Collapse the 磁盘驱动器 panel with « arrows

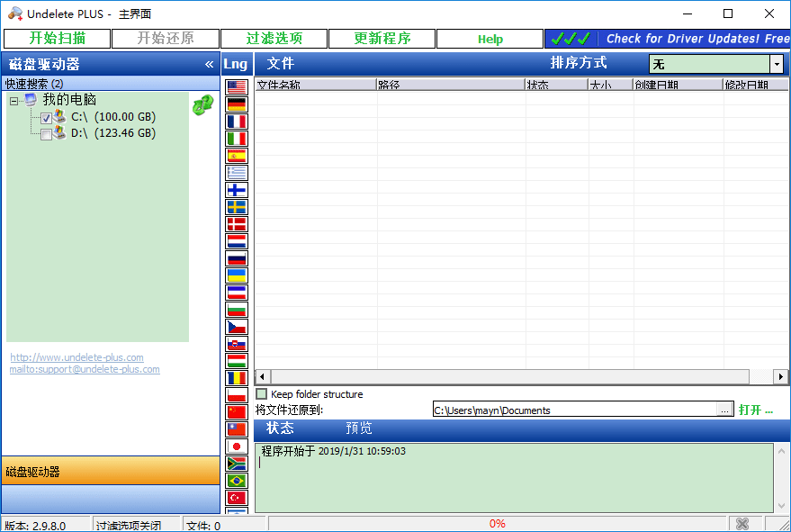tap(209, 65)
